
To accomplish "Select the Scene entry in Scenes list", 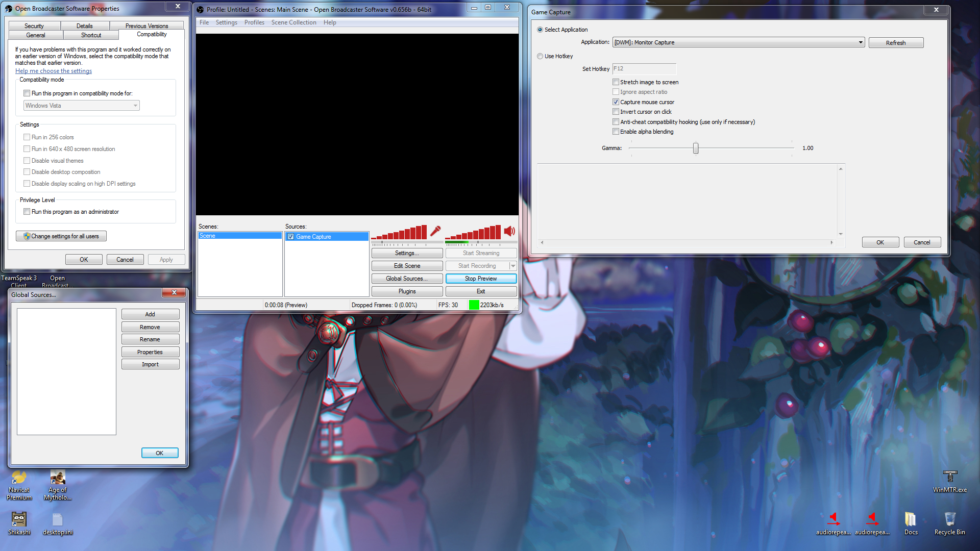I will pos(240,236).
